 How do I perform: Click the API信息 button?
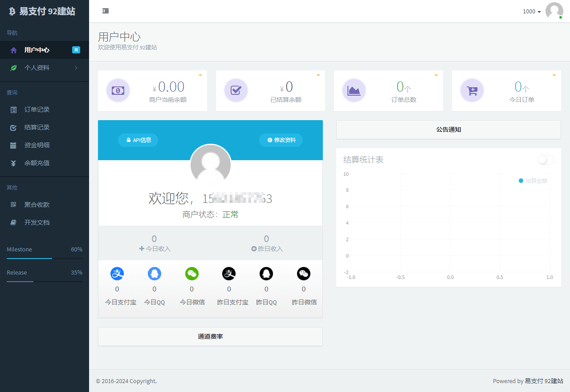138,140
